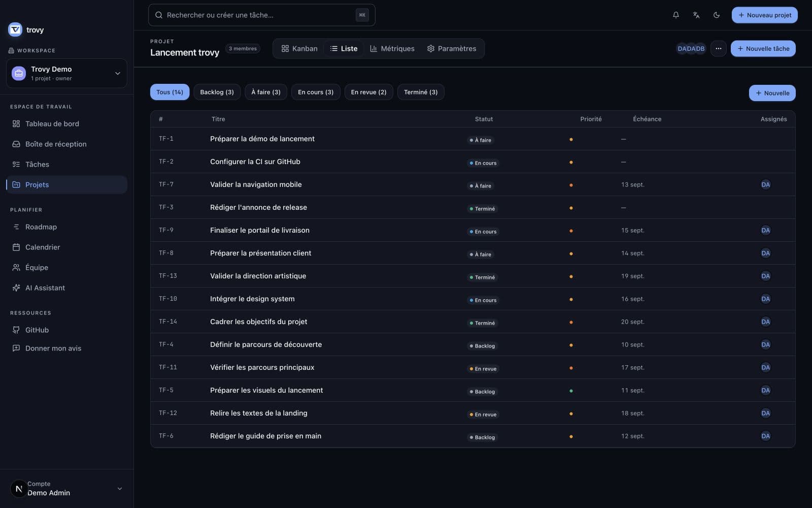Expand the Trovy Demo workspace selector
The width and height of the screenshot is (812, 508).
click(66, 74)
